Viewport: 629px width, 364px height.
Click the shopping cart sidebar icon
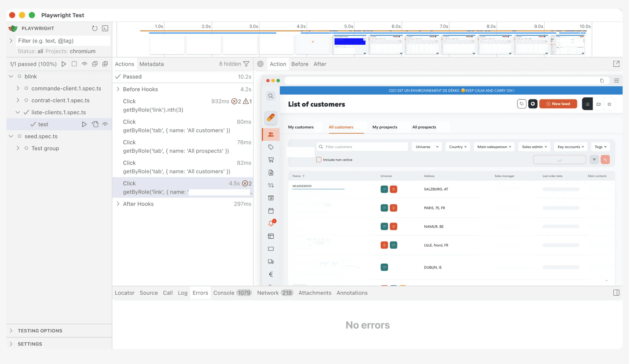click(x=271, y=160)
